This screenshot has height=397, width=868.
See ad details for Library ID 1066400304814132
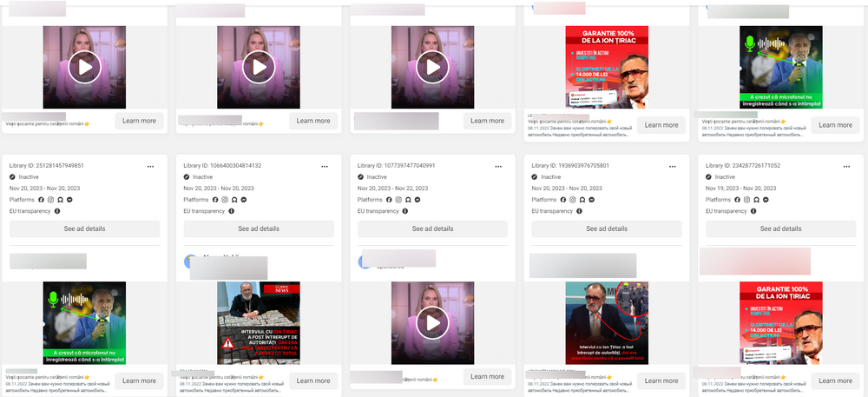point(259,228)
